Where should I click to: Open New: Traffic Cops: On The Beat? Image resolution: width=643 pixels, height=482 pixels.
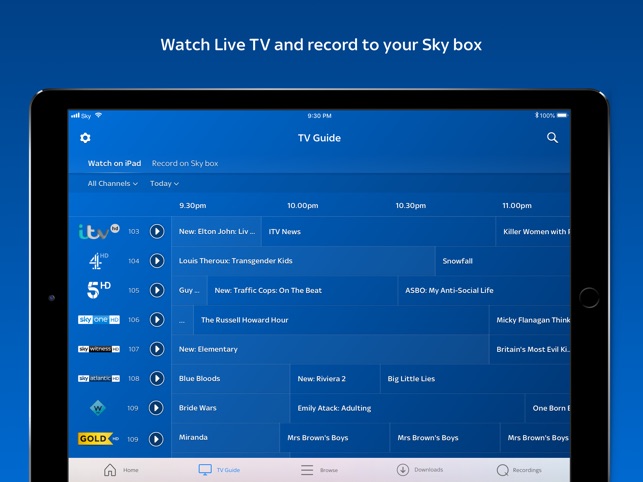[x=302, y=290]
